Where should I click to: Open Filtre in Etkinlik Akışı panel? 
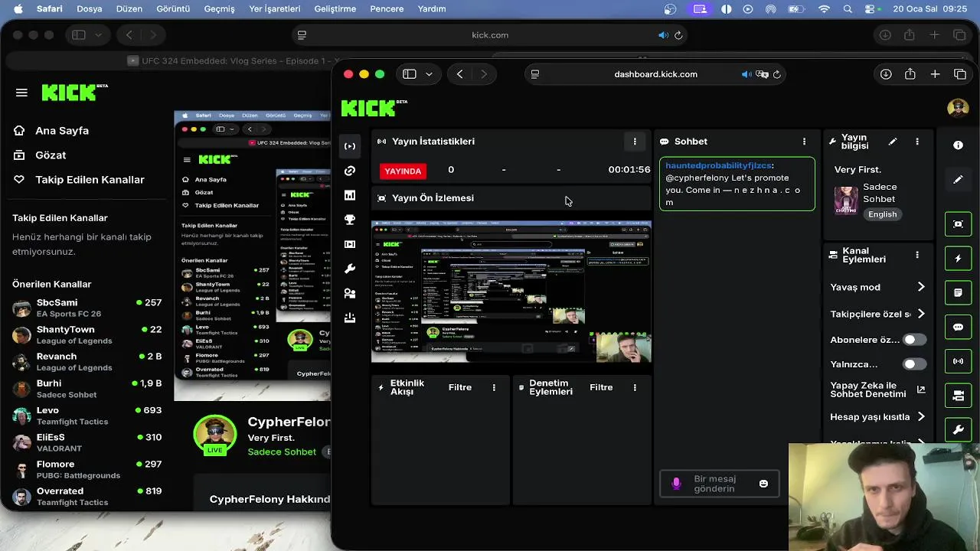460,387
